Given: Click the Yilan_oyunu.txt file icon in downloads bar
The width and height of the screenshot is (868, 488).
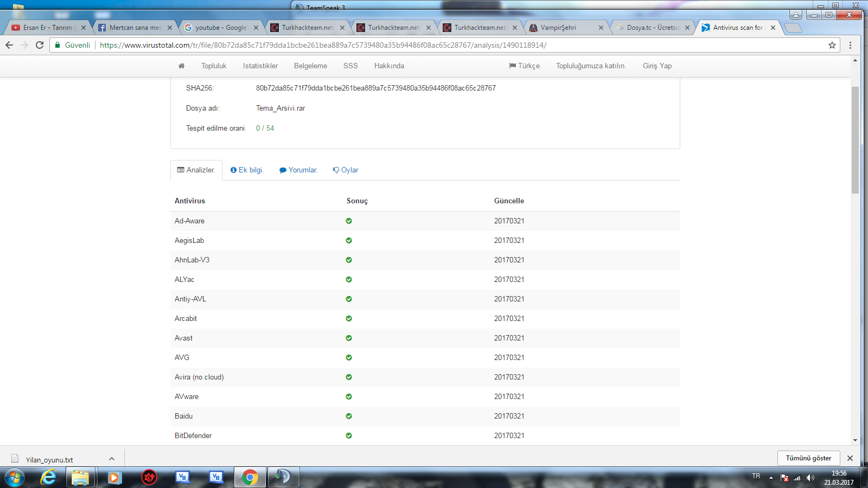Looking at the screenshot, I should (15, 459).
